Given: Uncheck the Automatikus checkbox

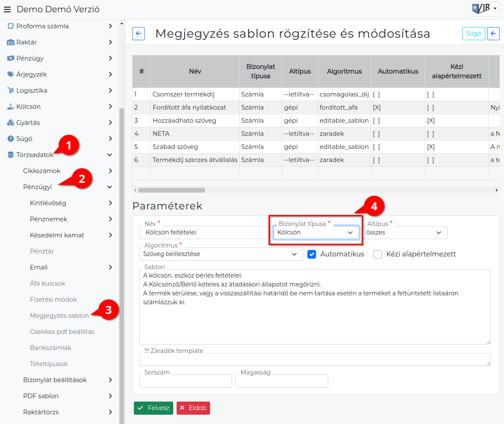Looking at the screenshot, I should [x=311, y=254].
